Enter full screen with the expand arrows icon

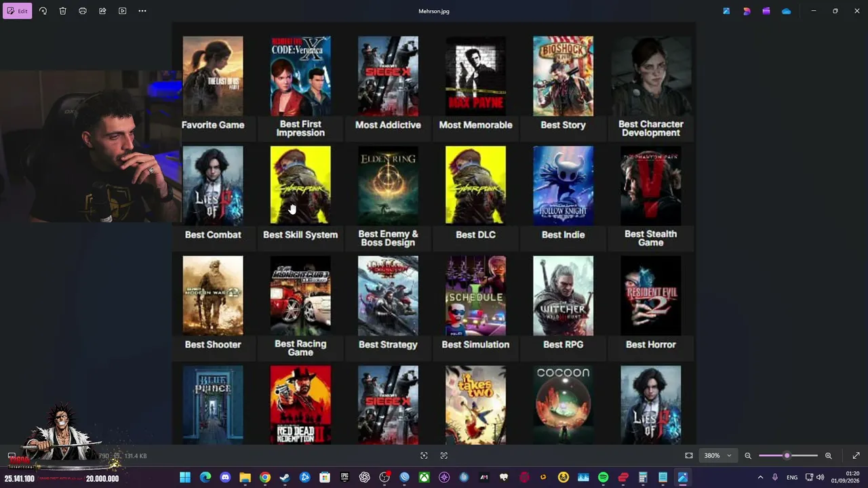point(856,455)
